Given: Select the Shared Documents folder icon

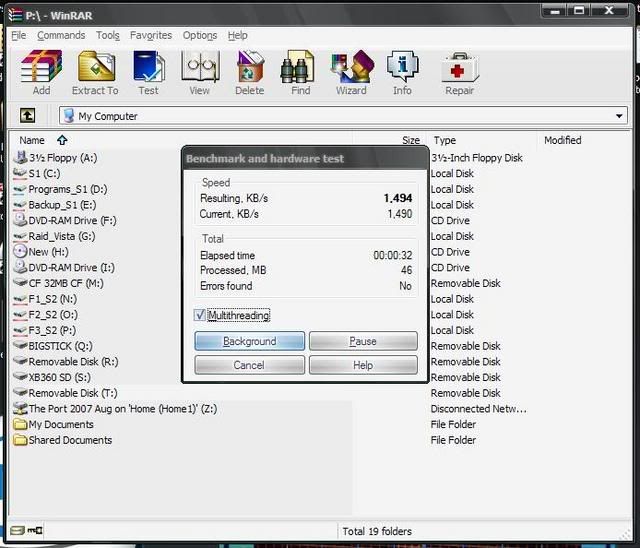Looking at the screenshot, I should point(20,440).
